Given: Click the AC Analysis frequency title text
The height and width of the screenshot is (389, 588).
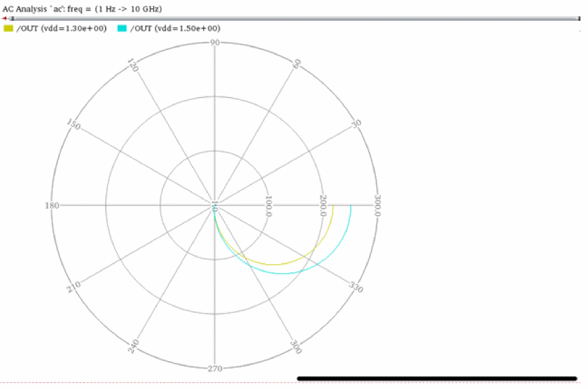Looking at the screenshot, I should 82,9.
